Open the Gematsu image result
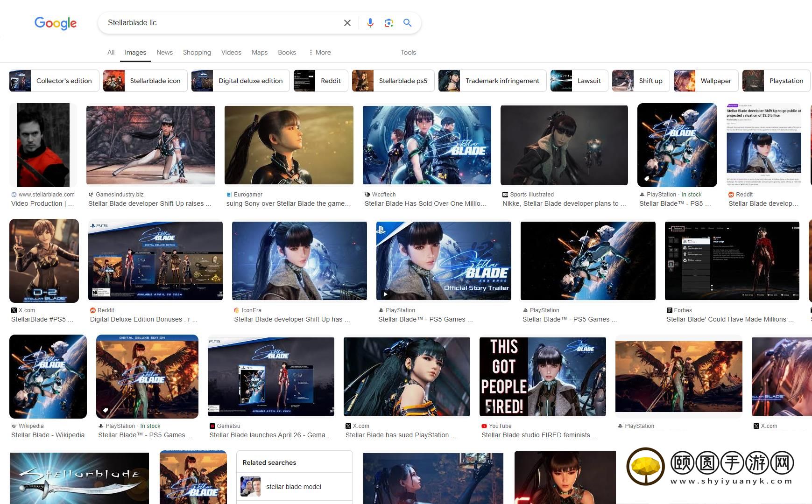The height and width of the screenshot is (504, 812). tap(271, 377)
